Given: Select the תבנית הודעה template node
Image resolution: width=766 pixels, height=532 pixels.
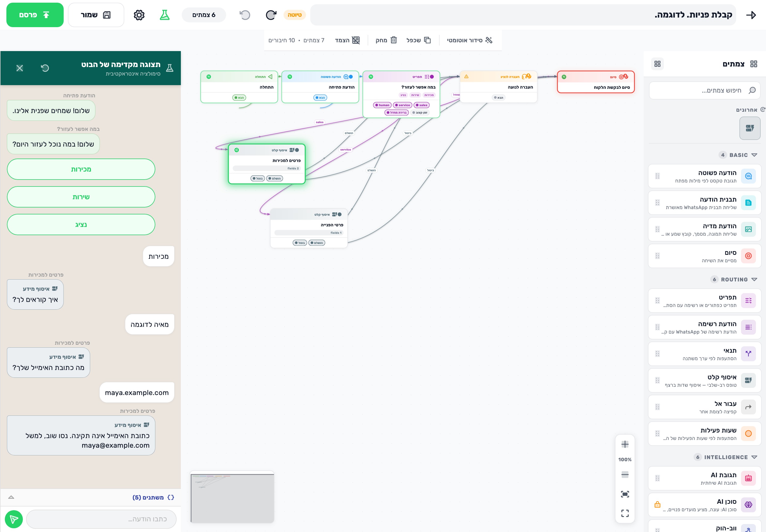Looking at the screenshot, I should [x=705, y=203].
